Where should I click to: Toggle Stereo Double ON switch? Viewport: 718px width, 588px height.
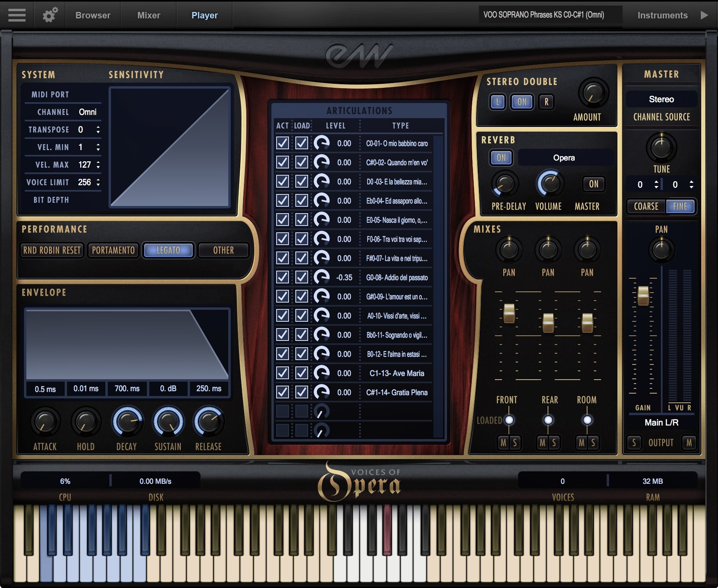522,102
